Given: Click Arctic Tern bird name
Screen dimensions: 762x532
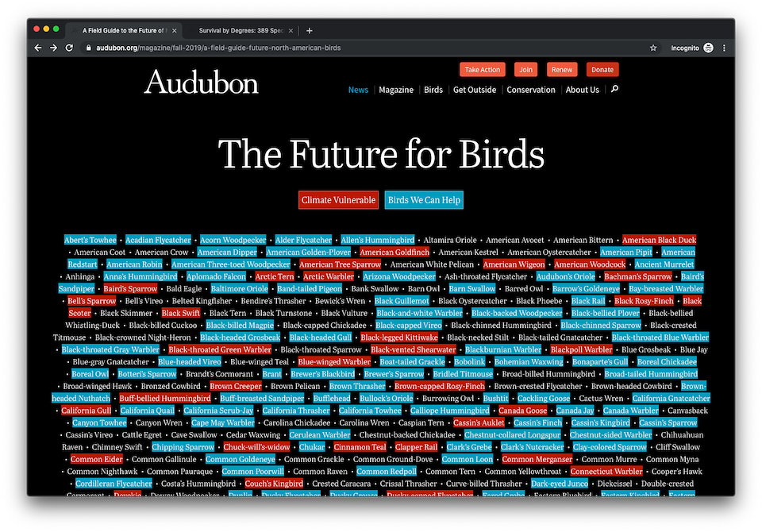Looking at the screenshot, I should 275,276.
